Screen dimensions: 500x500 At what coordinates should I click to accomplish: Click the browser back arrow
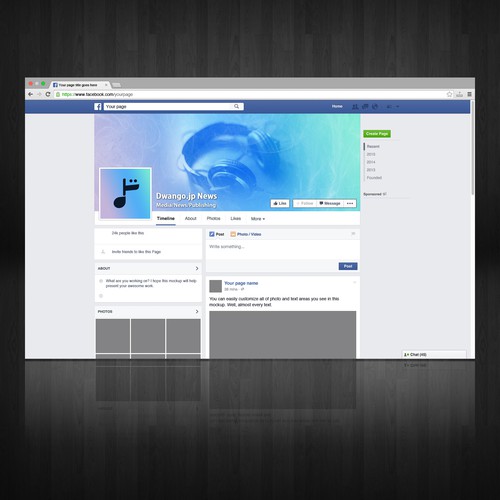(x=31, y=94)
